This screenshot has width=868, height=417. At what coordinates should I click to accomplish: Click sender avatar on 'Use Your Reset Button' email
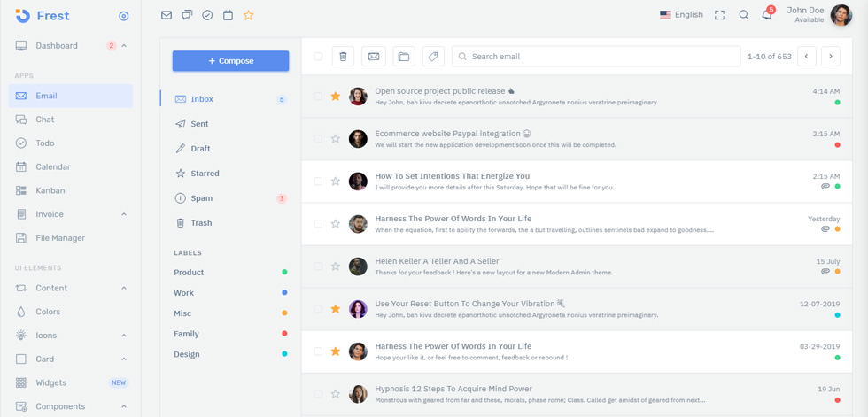[358, 309]
